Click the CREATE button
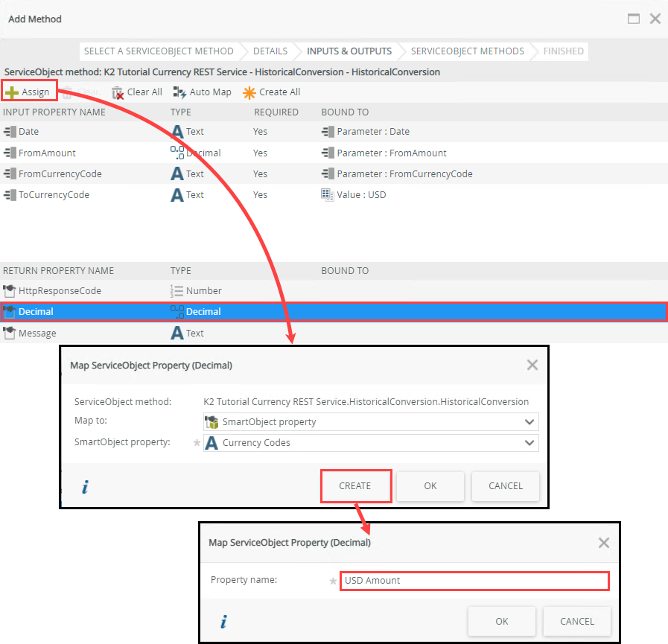 tap(356, 485)
